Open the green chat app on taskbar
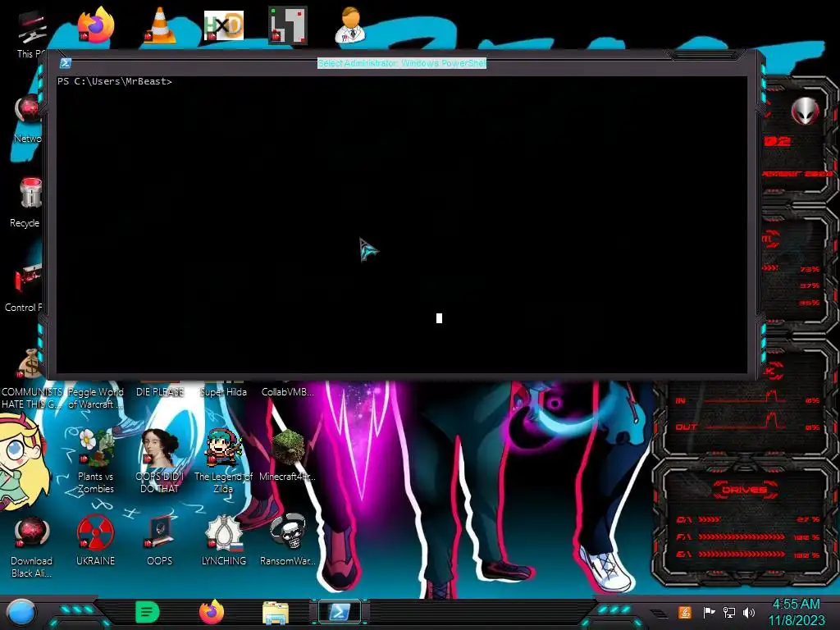The image size is (840, 630). [x=148, y=612]
